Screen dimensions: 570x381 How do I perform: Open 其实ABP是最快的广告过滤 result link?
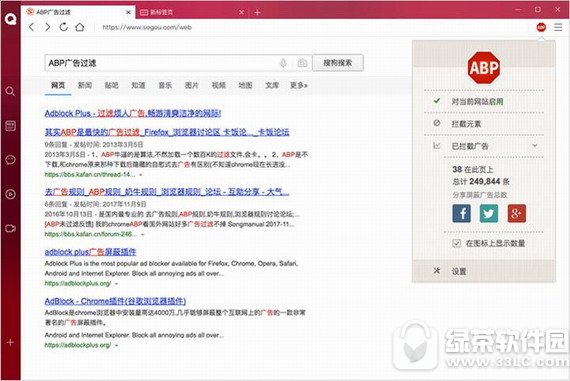167,132
